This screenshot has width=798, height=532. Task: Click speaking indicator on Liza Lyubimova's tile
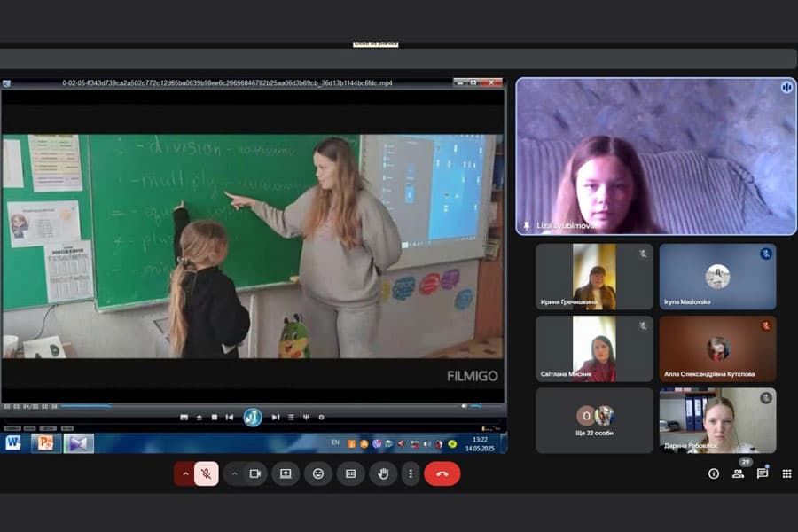(x=786, y=87)
